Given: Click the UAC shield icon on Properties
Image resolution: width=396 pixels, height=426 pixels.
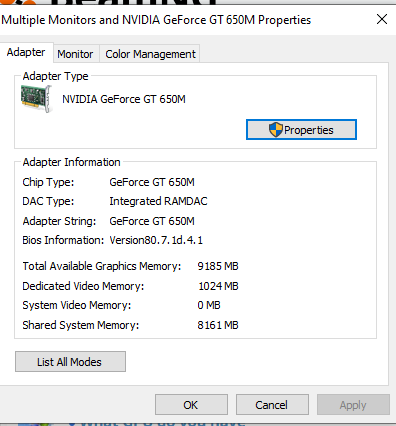Looking at the screenshot, I should [276, 130].
